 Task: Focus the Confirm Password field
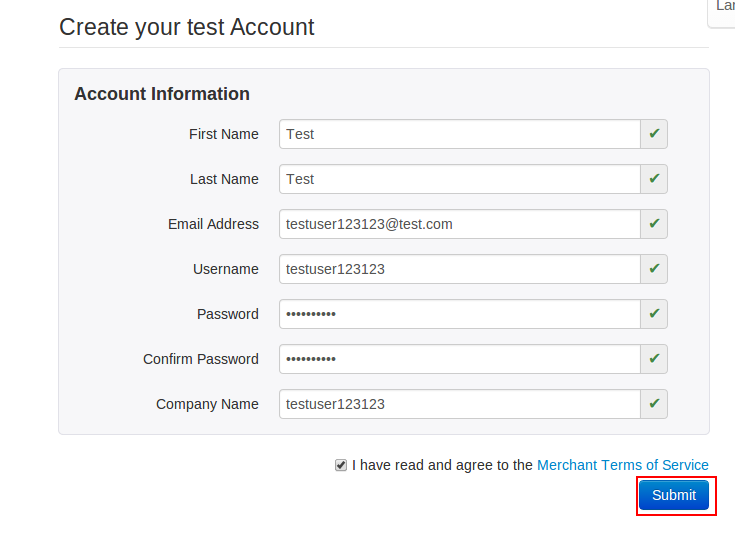[459, 359]
